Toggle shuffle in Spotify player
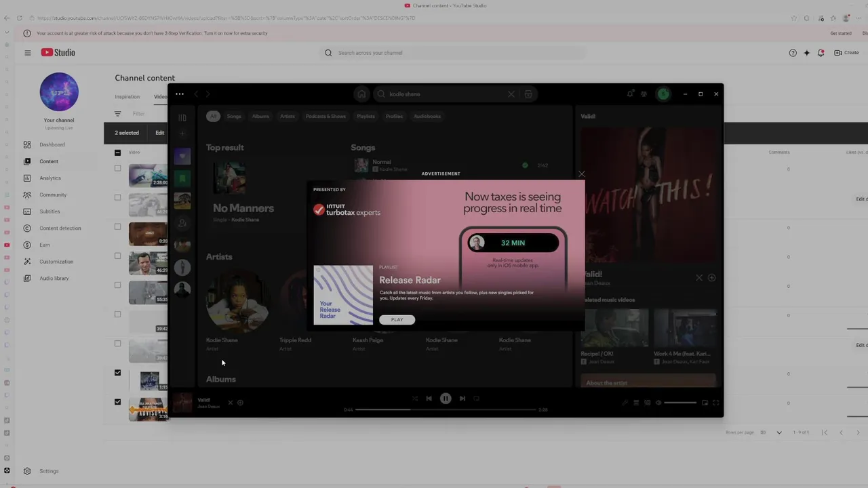This screenshot has height=488, width=868. tap(414, 399)
